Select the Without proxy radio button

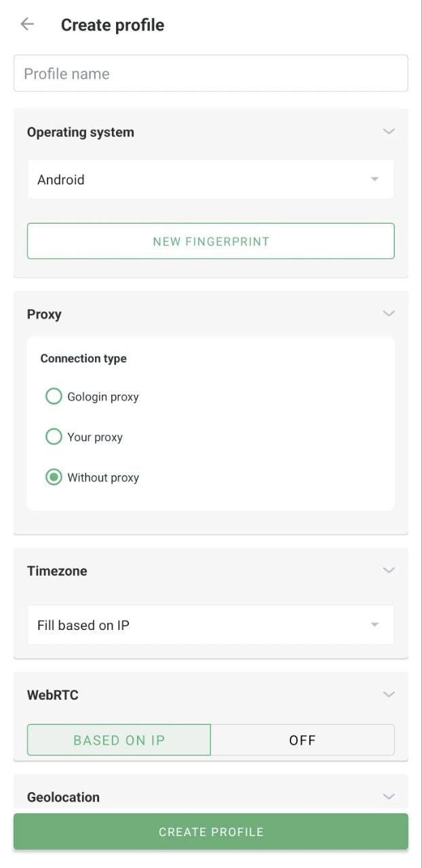(54, 477)
